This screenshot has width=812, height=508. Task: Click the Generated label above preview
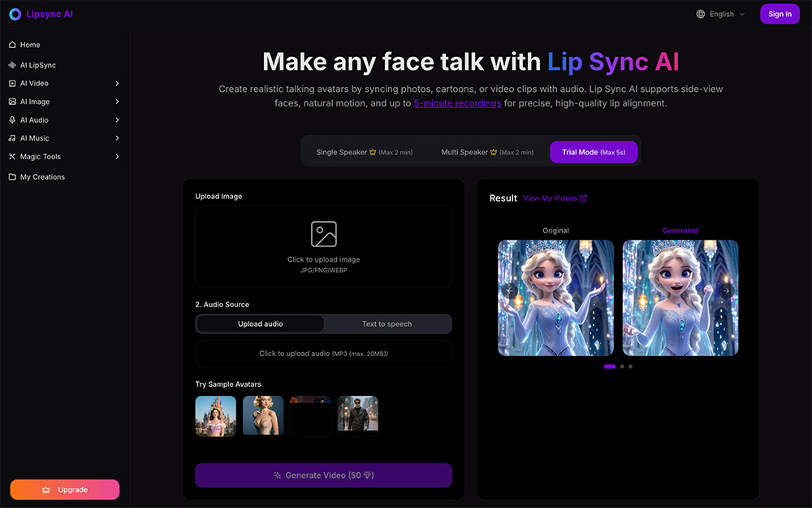[680, 231]
